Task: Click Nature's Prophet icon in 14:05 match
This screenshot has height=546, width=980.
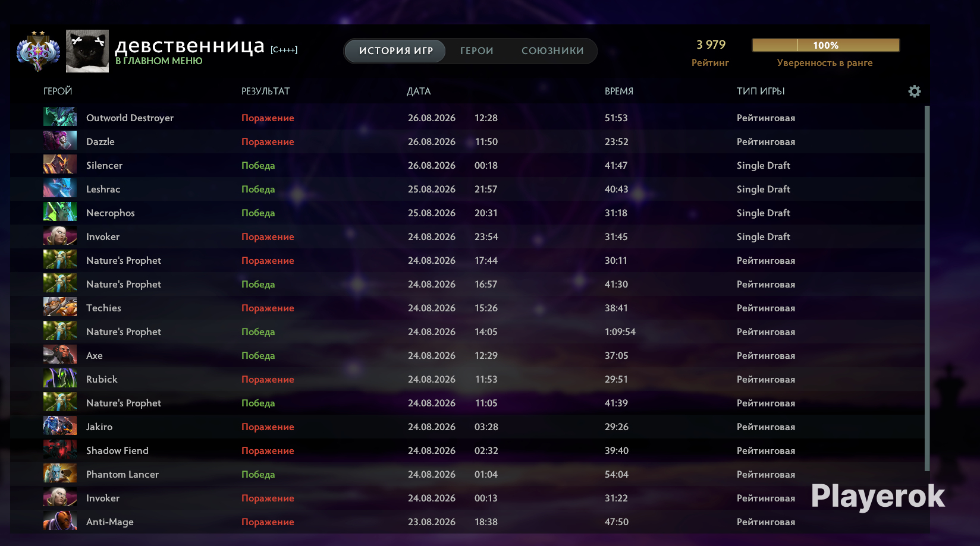Action: 60,330
